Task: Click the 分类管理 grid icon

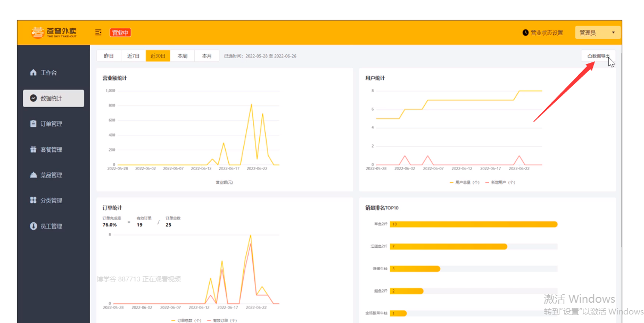Action: tap(34, 200)
